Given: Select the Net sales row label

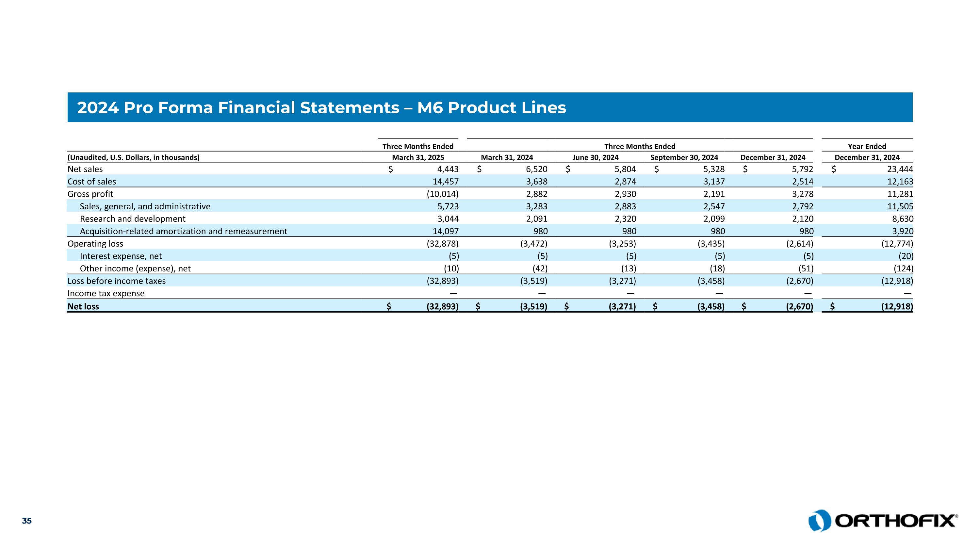Looking at the screenshot, I should point(85,169).
